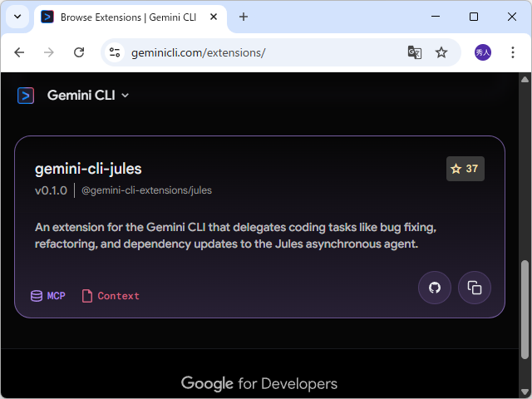The height and width of the screenshot is (399, 532).
Task: Click the scrollbar down arrow
Action: pos(525,392)
